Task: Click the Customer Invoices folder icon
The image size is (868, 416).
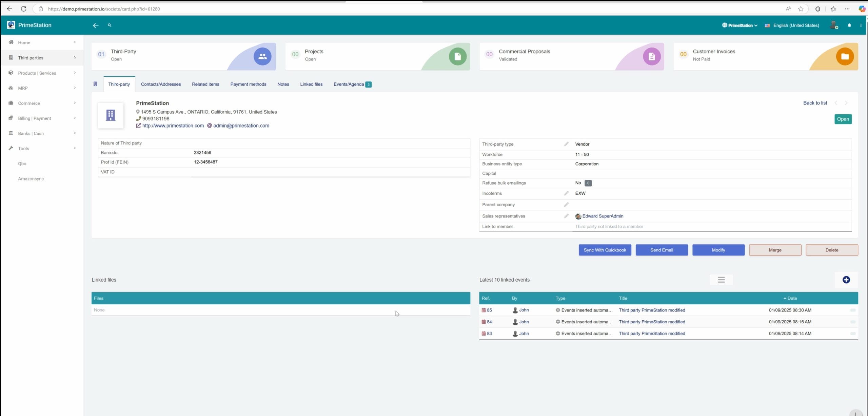Action: point(844,56)
